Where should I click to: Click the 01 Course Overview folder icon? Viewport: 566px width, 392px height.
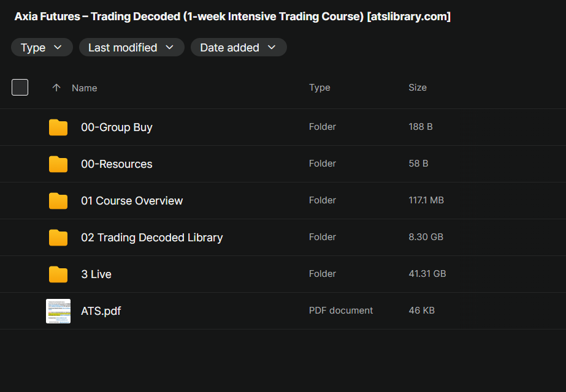(x=58, y=201)
